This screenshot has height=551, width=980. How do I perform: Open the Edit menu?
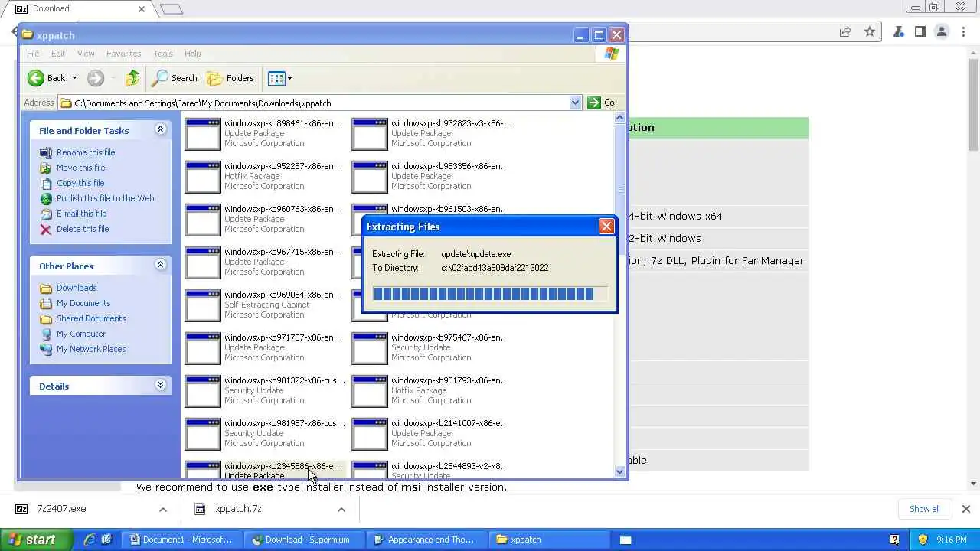(x=58, y=54)
